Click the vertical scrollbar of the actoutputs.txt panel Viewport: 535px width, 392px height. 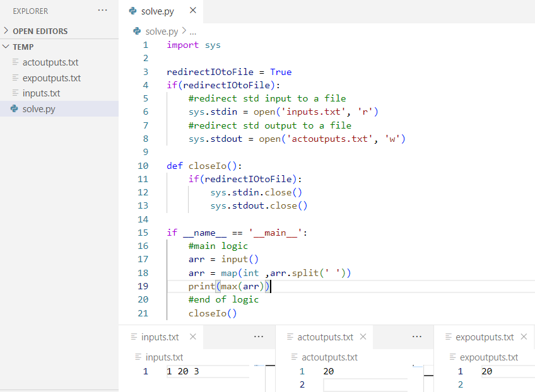[428, 375]
